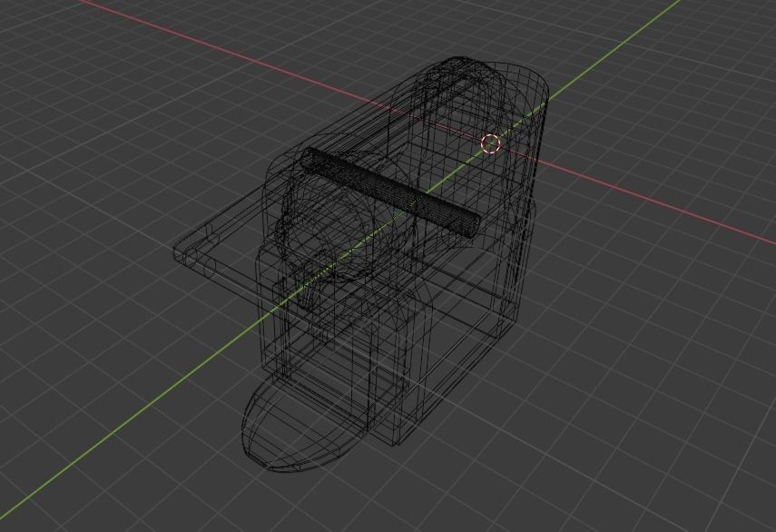Click the 3D cursor crosshair circle
This screenshot has width=776, height=532.
491,143
